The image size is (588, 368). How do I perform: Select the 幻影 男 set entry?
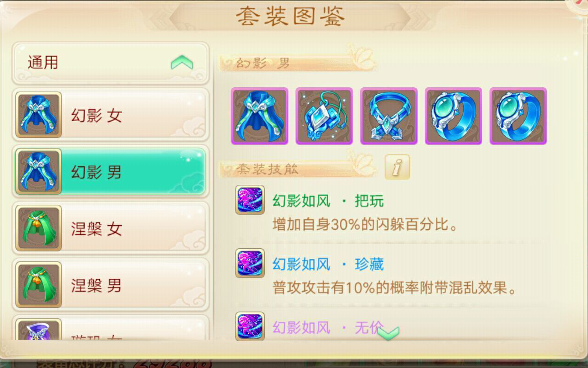click(110, 171)
